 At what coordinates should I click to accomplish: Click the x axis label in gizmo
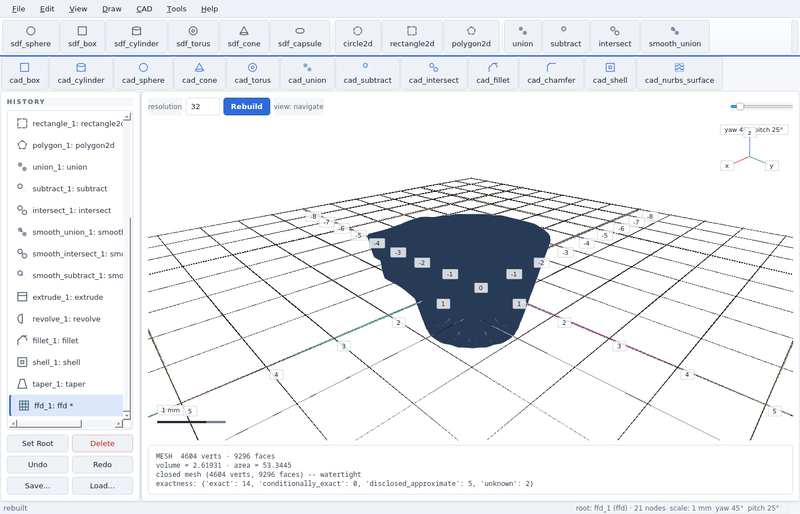(x=727, y=165)
